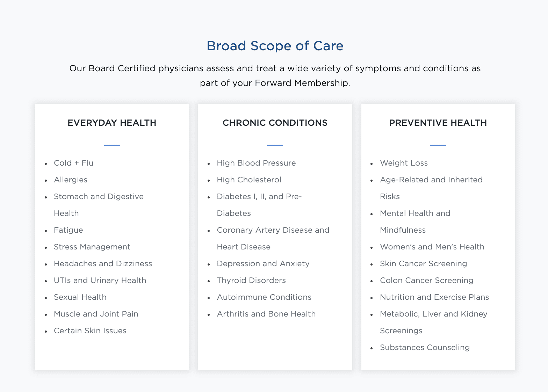Click the Cold + Flu list item
This screenshot has height=392, width=548.
tap(74, 163)
